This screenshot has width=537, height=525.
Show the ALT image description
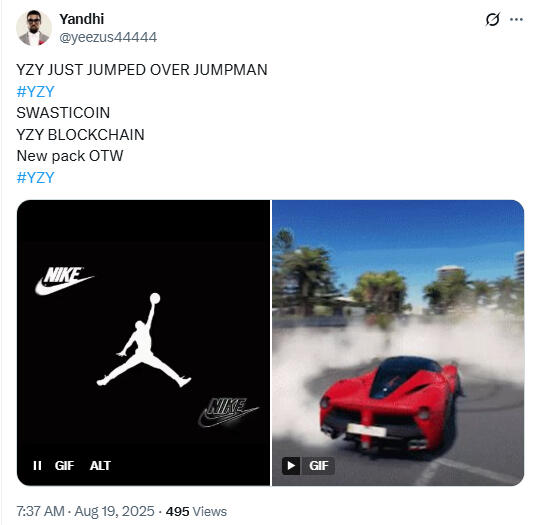point(100,465)
